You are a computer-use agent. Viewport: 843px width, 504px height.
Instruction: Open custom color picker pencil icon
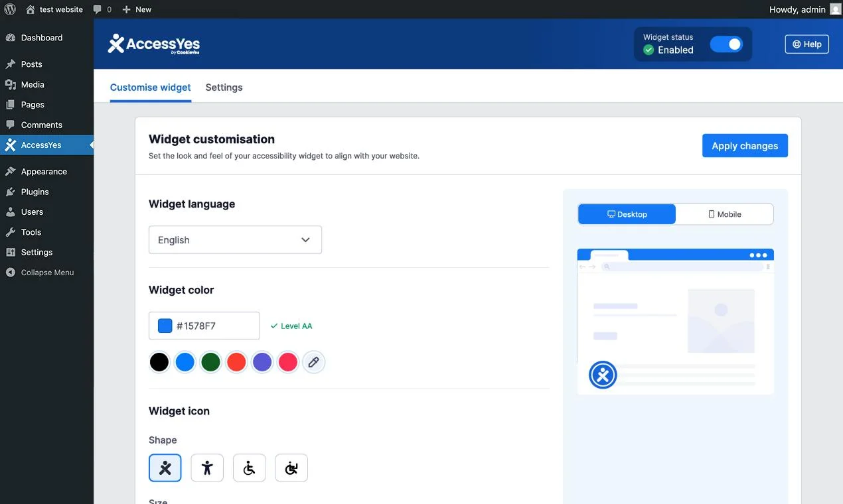(x=313, y=362)
